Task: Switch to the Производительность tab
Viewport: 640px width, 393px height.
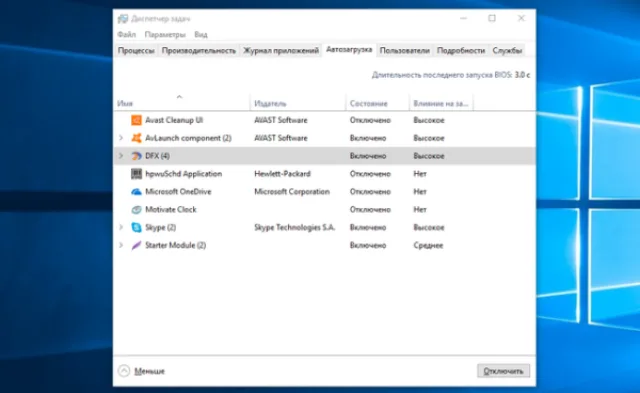Action: [x=199, y=51]
